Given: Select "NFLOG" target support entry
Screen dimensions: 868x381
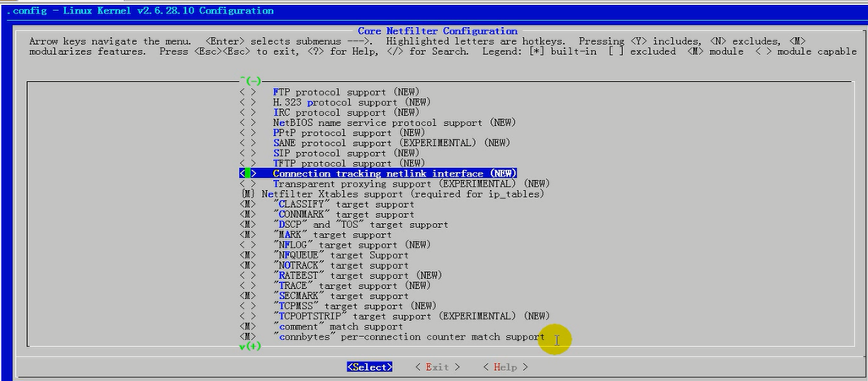Looking at the screenshot, I should (352, 245).
